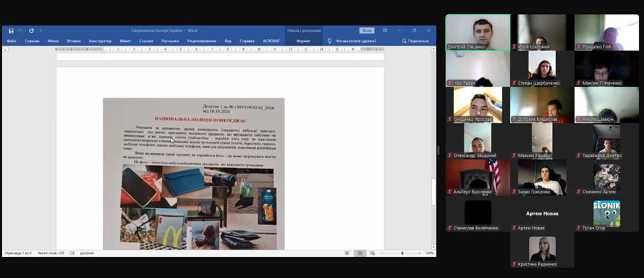Click Сенченко Артем's avatar tile

pos(606,177)
